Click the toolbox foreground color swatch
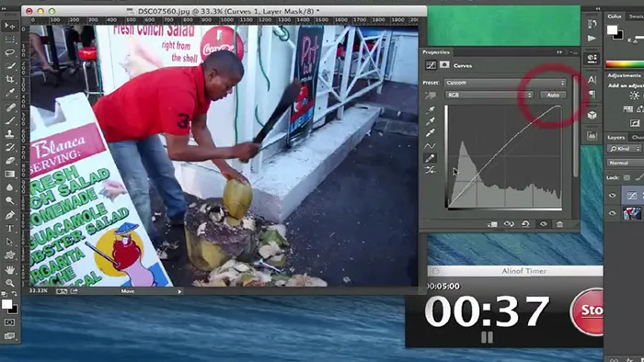 pos(6,304)
